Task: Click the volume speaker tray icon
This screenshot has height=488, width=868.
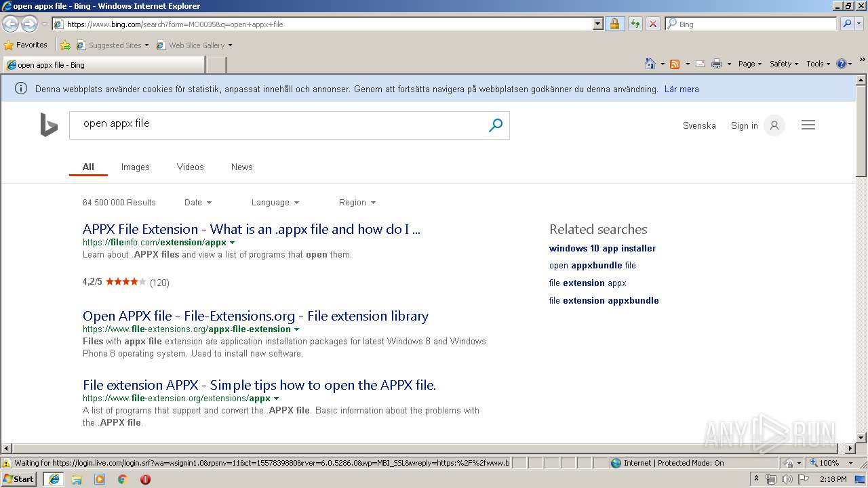Action: tap(787, 479)
